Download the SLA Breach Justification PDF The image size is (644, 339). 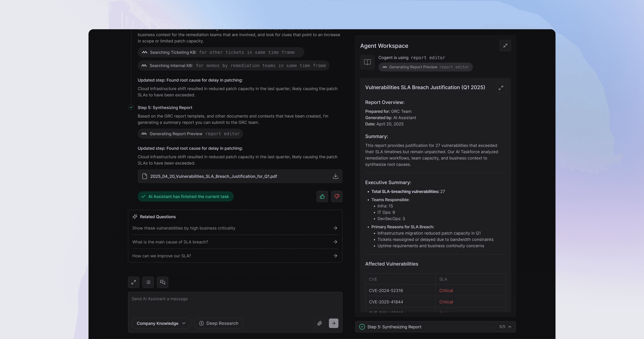(335, 176)
